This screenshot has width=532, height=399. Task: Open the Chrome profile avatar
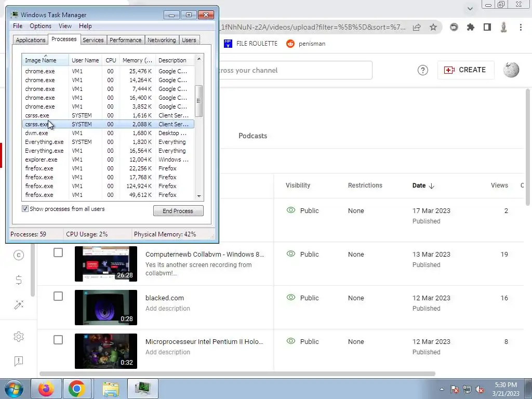[503, 27]
